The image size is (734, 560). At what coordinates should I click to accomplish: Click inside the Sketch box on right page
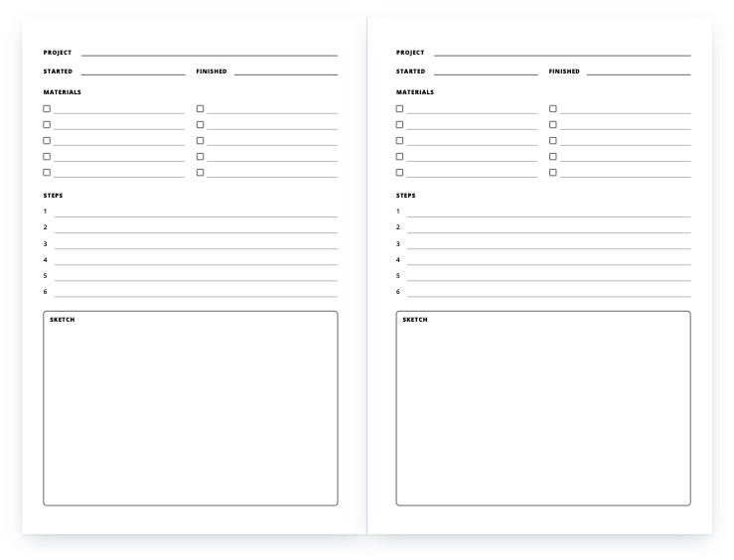coord(543,408)
